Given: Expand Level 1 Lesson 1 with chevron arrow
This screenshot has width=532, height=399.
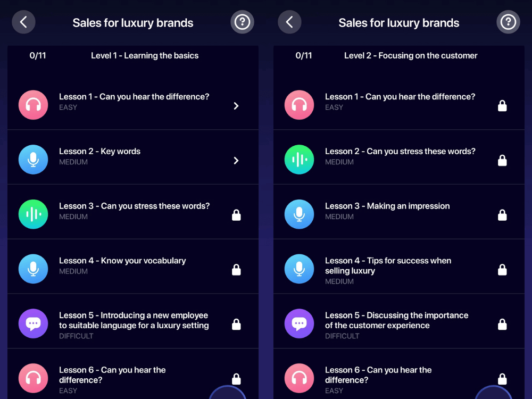Looking at the screenshot, I should pyautogui.click(x=237, y=106).
